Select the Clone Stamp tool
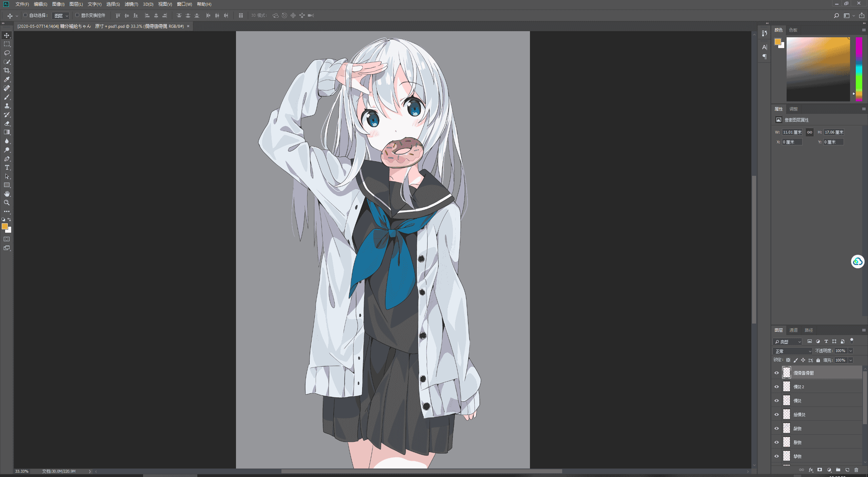868x477 pixels. pos(7,106)
